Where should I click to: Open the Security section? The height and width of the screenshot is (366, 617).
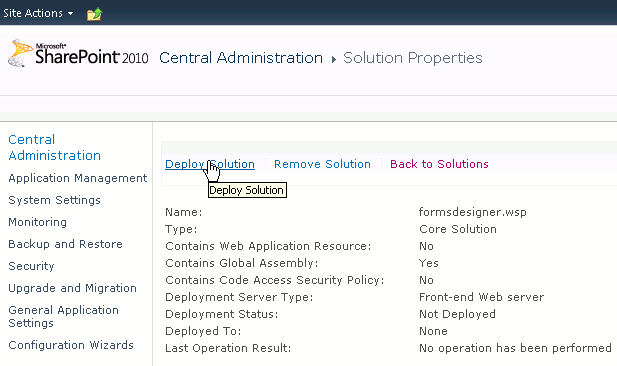click(31, 266)
